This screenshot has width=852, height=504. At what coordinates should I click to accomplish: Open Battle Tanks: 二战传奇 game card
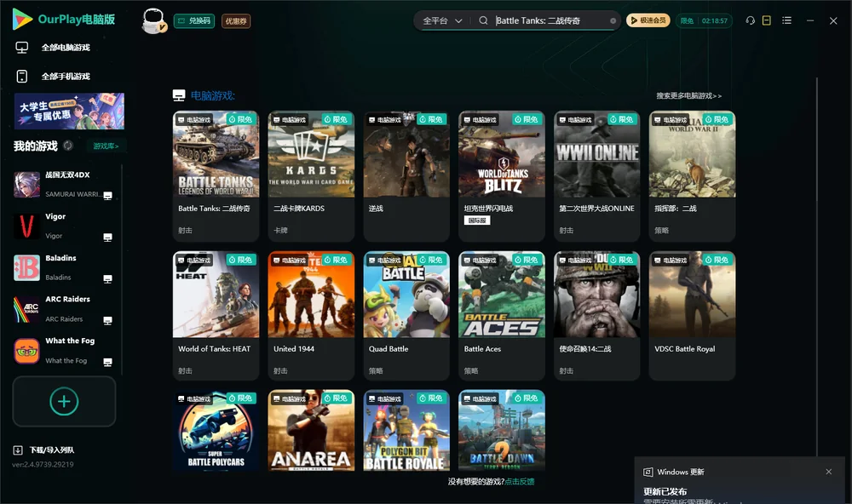[216, 176]
